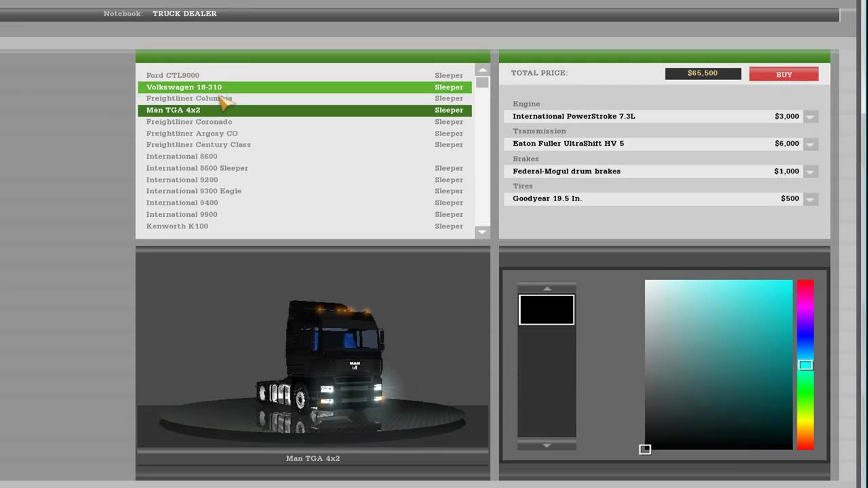This screenshot has height=488, width=868.
Task: Select International 8600 truck row
Action: pyautogui.click(x=304, y=157)
